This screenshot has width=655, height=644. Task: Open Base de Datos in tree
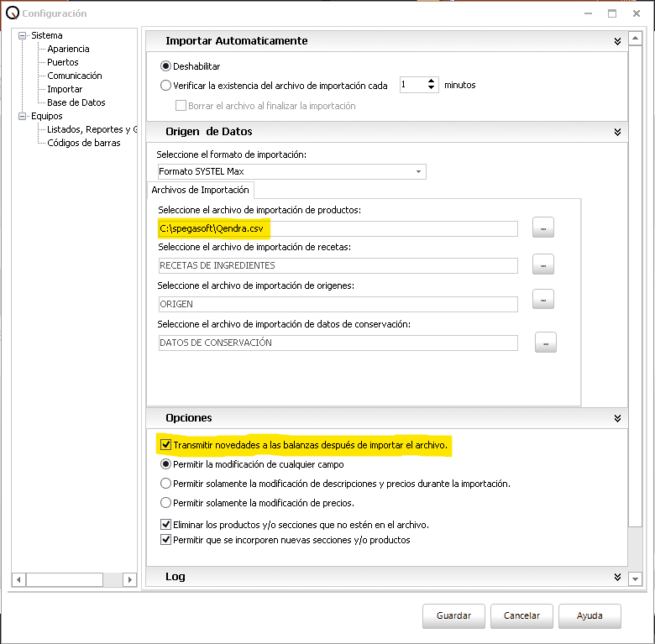(x=76, y=102)
